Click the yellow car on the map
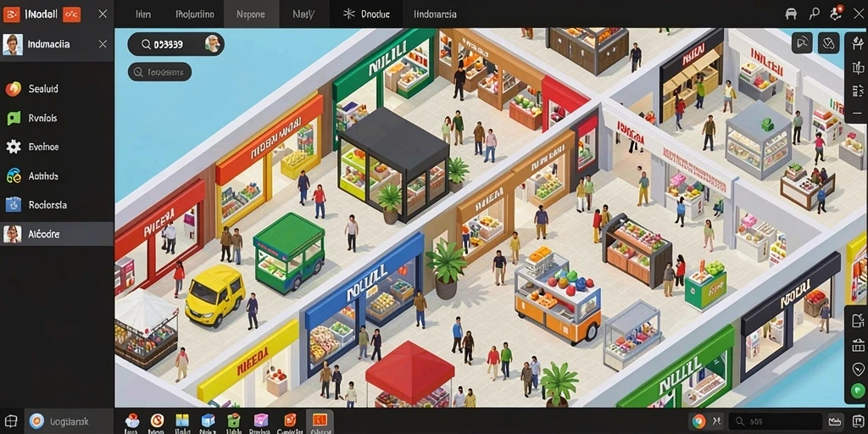This screenshot has height=434, width=868. [214, 294]
